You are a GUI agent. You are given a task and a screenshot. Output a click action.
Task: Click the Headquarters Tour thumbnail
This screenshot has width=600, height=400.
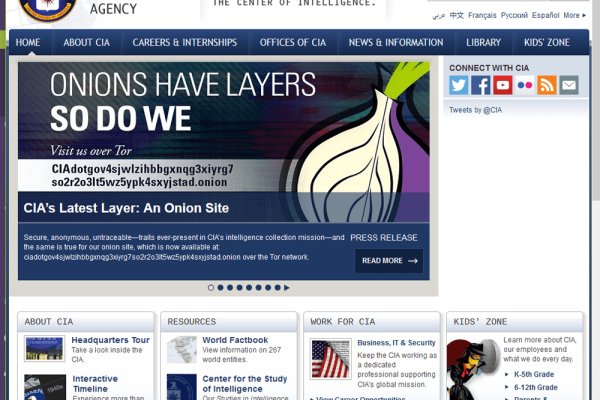[x=44, y=349]
